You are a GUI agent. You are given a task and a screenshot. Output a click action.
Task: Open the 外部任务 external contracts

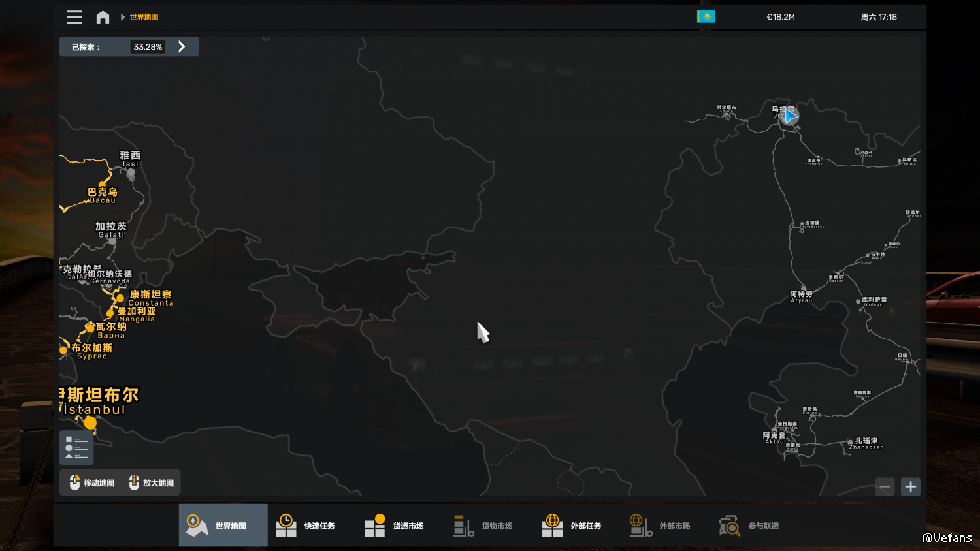(572, 526)
